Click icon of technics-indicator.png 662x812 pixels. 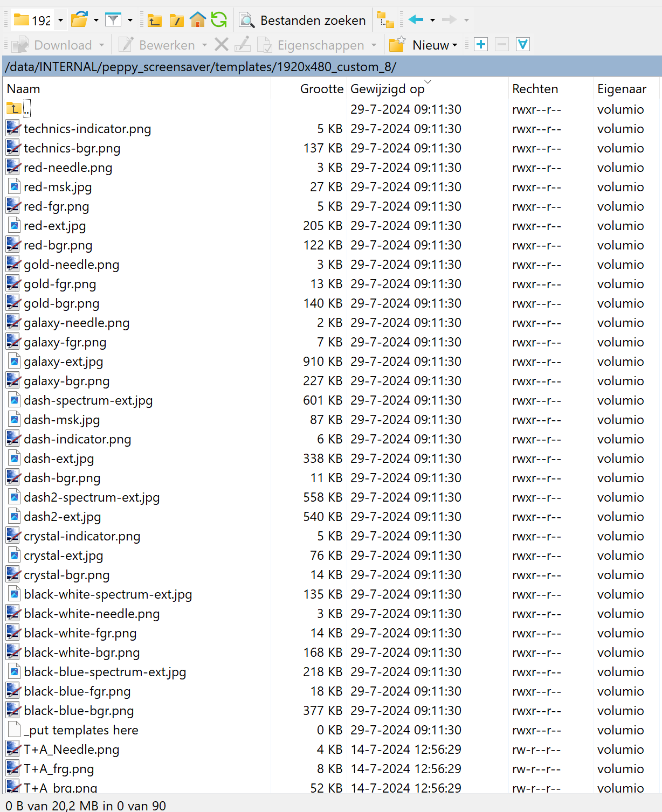(13, 128)
